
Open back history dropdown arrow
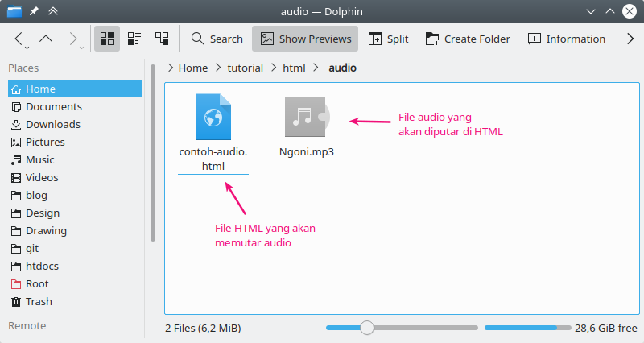(x=27, y=48)
